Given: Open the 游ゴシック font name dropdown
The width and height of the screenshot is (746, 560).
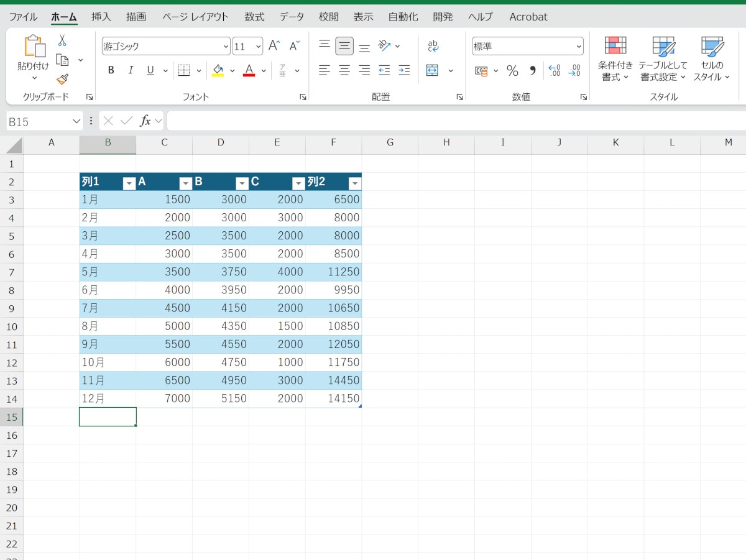Looking at the screenshot, I should tap(226, 47).
